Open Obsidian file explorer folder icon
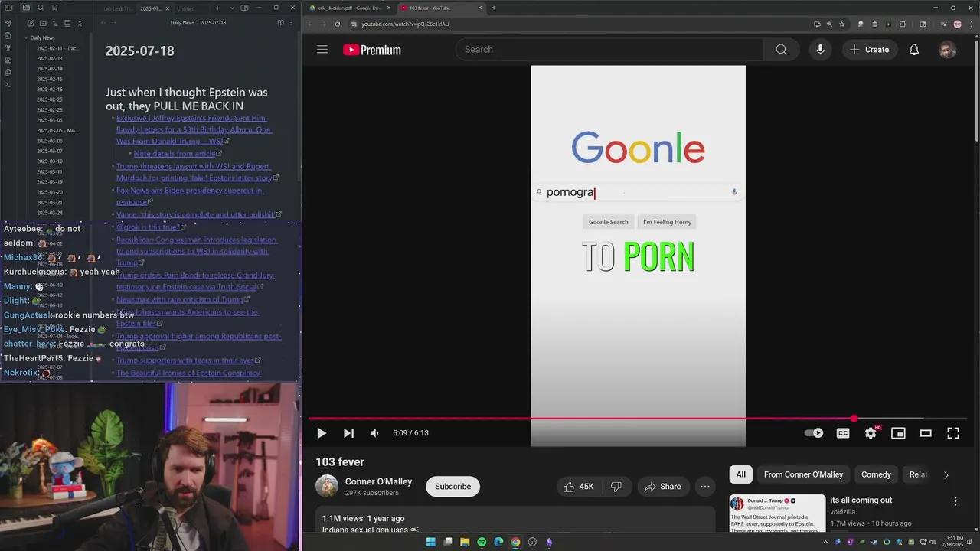Screen dimensions: 980x551 pyautogui.click(x=26, y=8)
